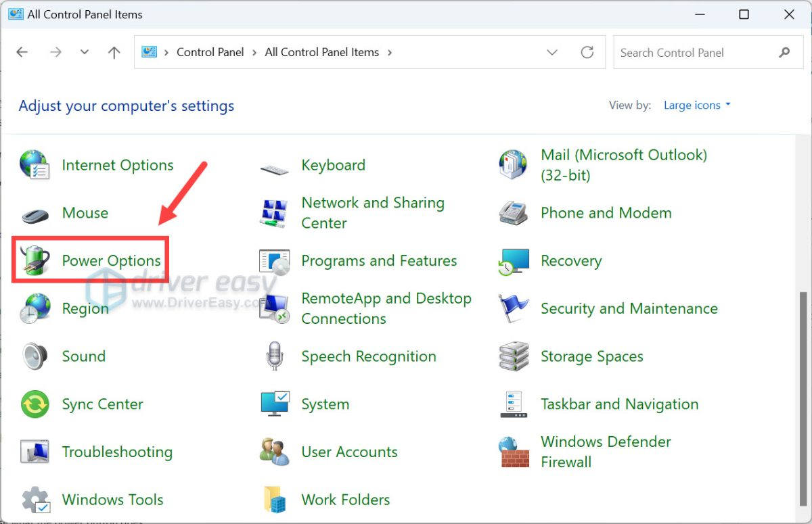The height and width of the screenshot is (524, 812).
Task: Expand chevron before Control Panel breadcrumb
Action: [x=166, y=52]
